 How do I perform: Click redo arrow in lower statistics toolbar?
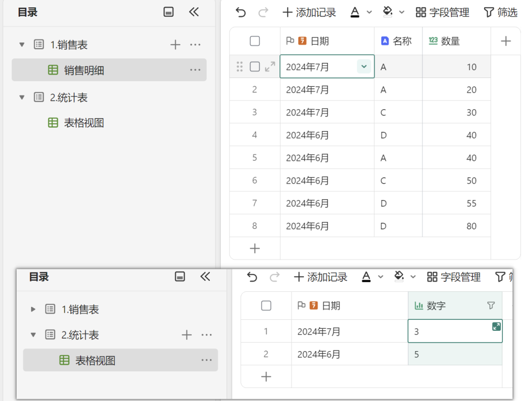[x=274, y=277]
